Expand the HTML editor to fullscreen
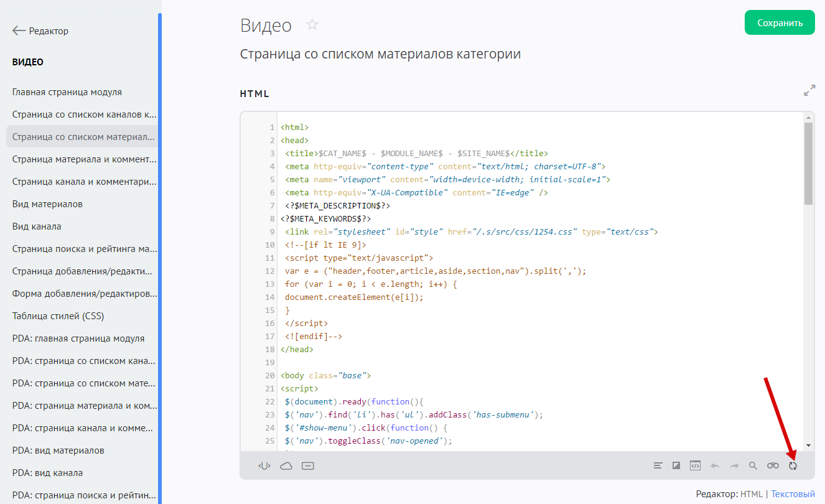825x504 pixels. pyautogui.click(x=809, y=91)
